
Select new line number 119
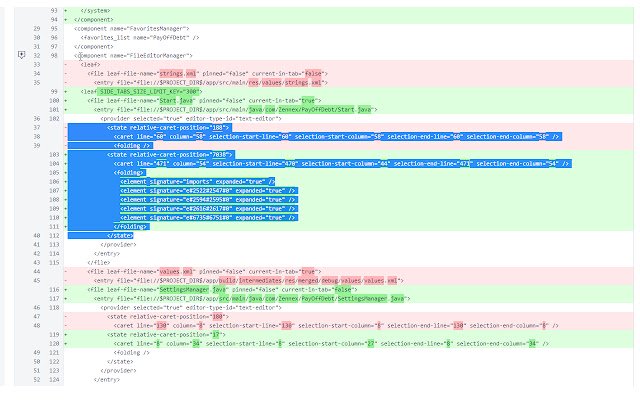pyautogui.click(x=54, y=334)
